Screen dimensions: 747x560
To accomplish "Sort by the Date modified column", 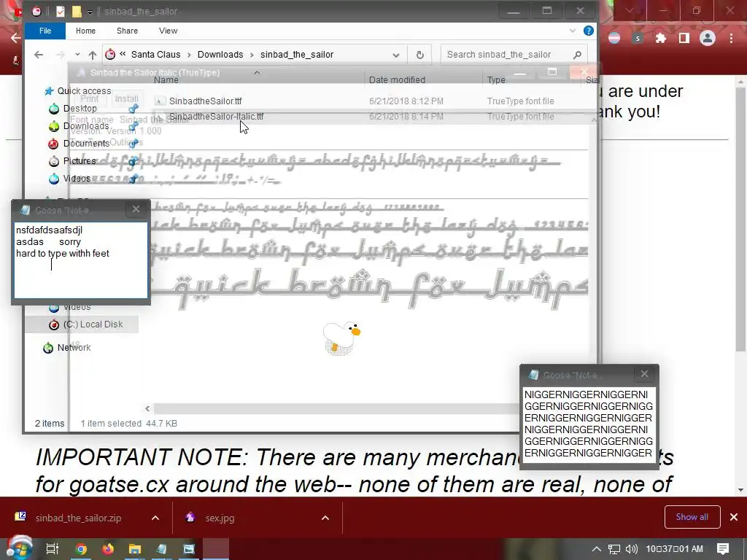I will pyautogui.click(x=397, y=80).
